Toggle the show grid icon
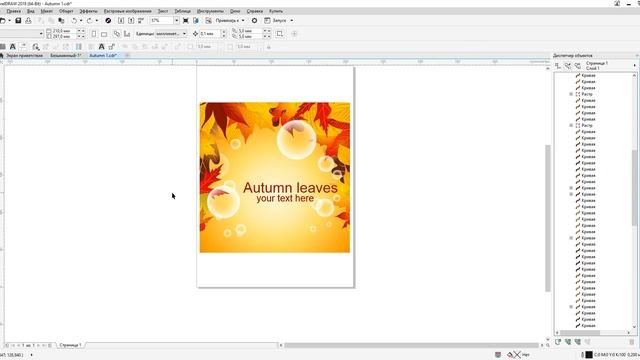The image size is (640, 360). point(208,20)
